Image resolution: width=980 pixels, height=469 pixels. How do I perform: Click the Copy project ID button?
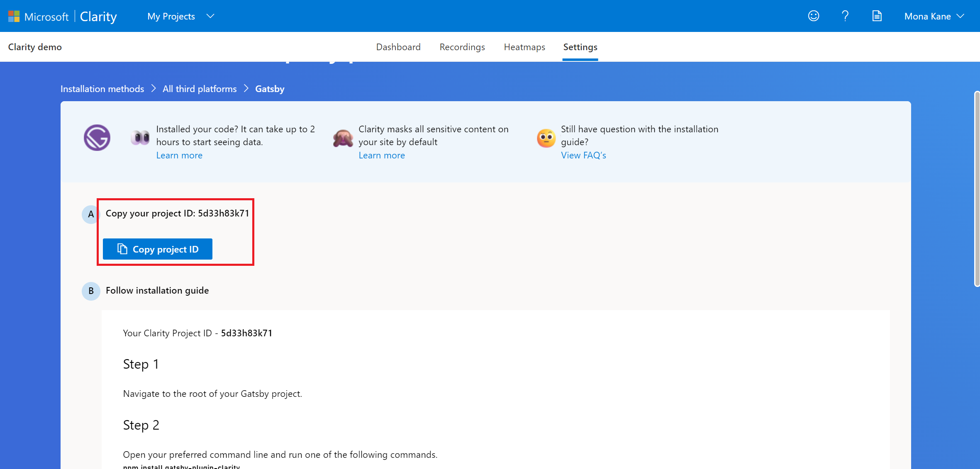158,249
